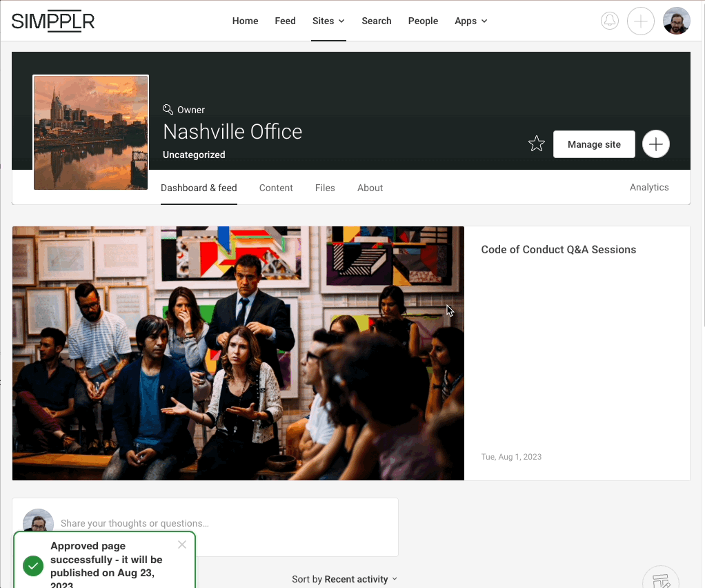This screenshot has height=588, width=705.
Task: Open Code of Conduct Q&A Sessions link
Action: pos(558,250)
